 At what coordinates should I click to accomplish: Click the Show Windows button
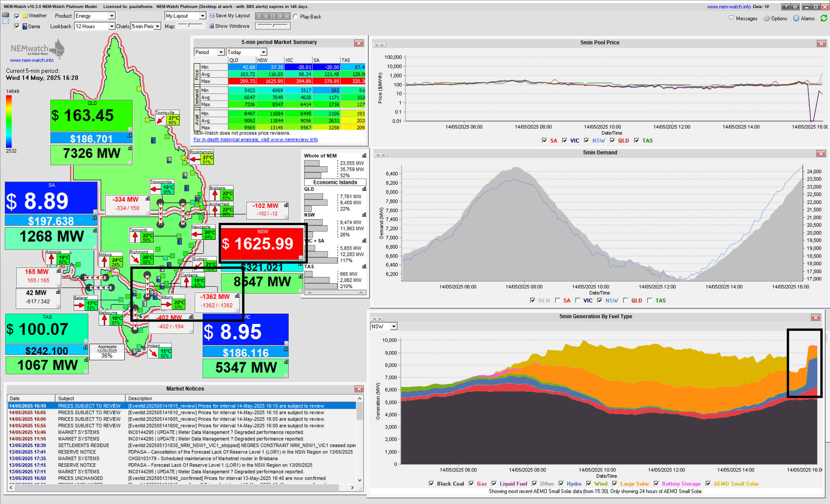coord(229,26)
